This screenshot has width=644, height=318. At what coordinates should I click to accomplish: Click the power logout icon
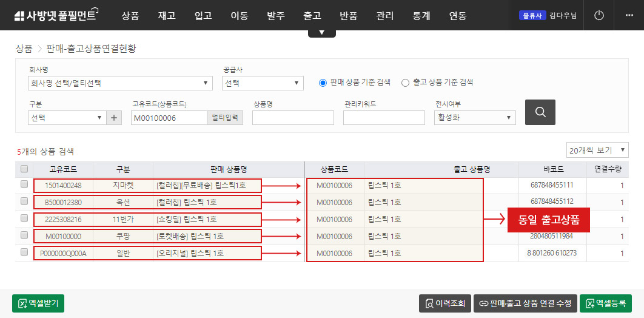pos(599,15)
